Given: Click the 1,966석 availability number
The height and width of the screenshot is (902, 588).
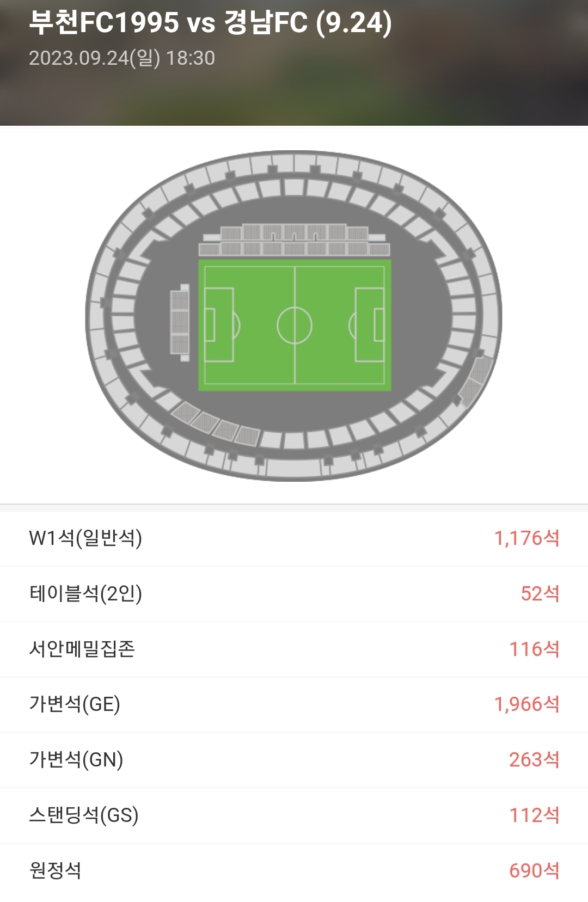Looking at the screenshot, I should pos(526,704).
